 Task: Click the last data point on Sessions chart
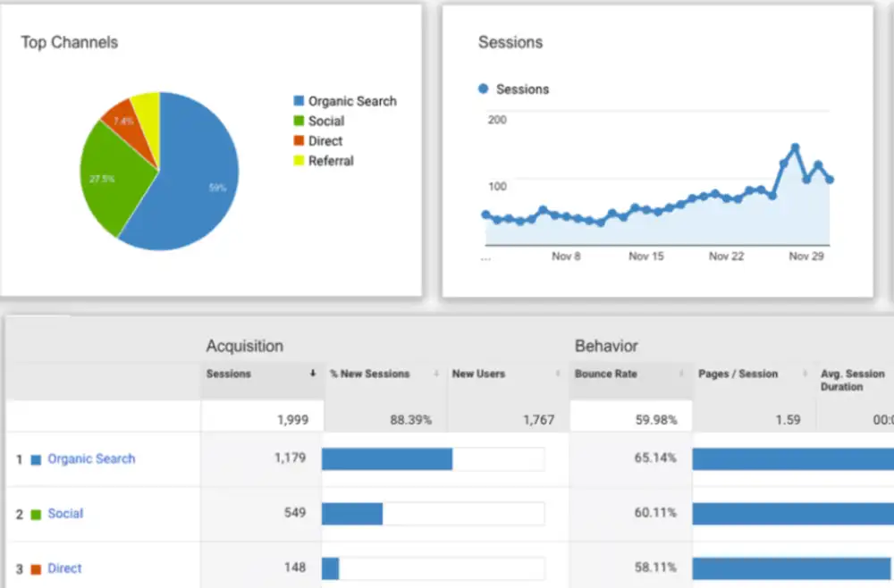[830, 180]
